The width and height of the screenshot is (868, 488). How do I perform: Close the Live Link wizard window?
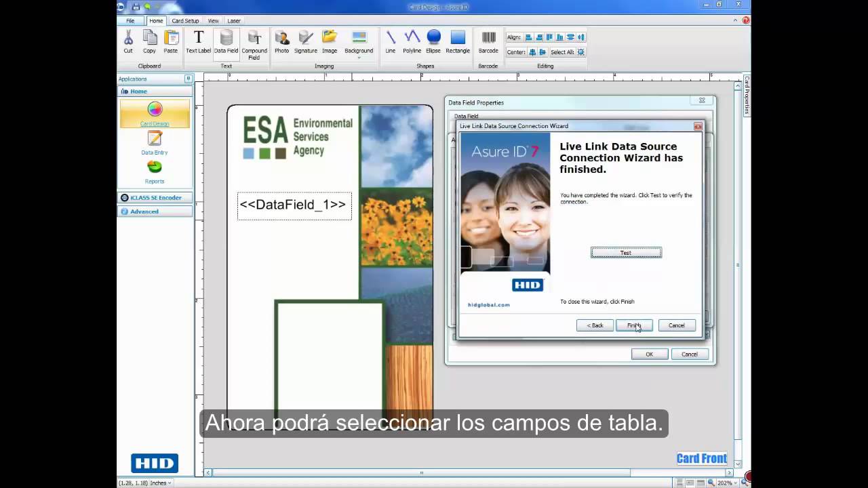[x=698, y=126]
